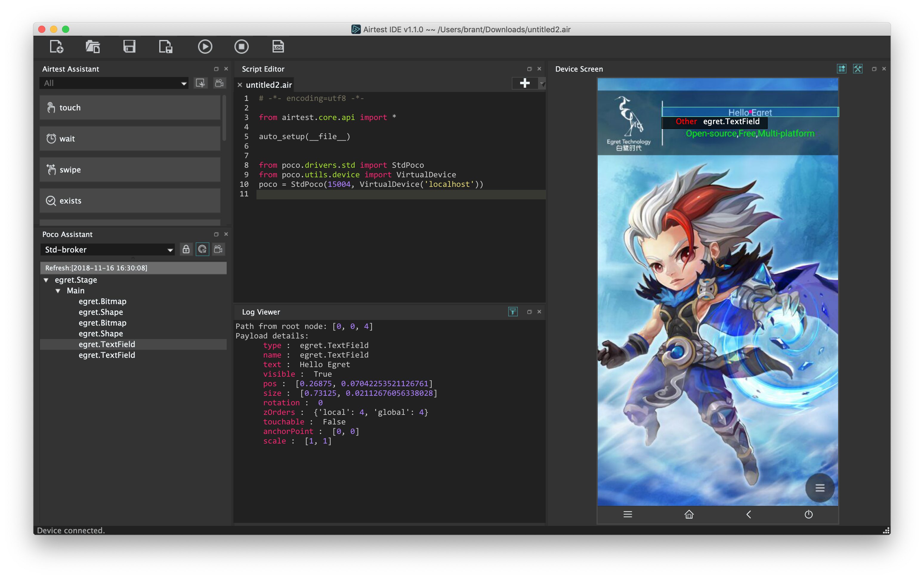Image resolution: width=924 pixels, height=579 pixels.
Task: Click the Log Viewer filter icon
Action: coord(513,312)
